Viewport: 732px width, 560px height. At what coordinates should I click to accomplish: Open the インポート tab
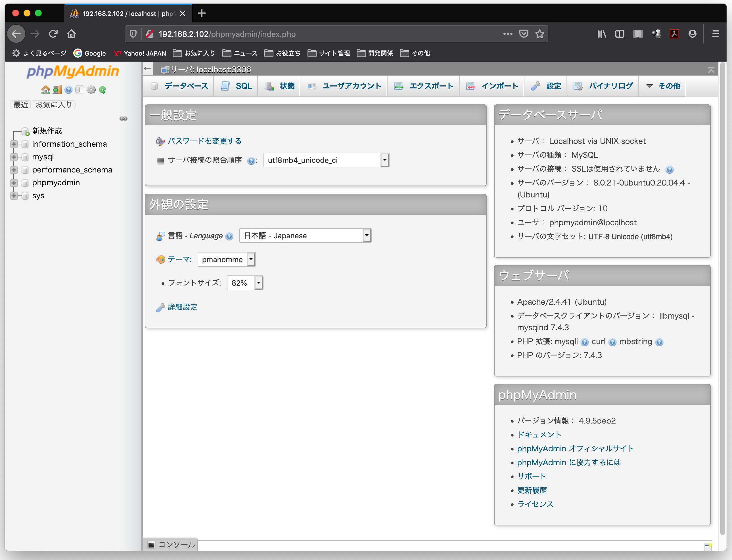pyautogui.click(x=492, y=86)
